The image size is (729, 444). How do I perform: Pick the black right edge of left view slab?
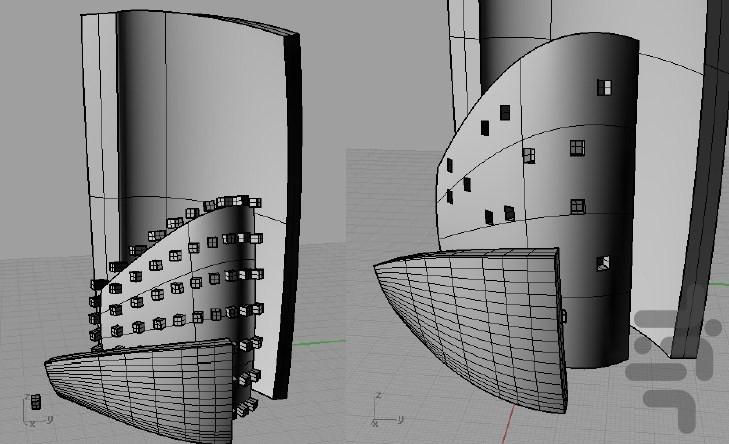(292, 200)
